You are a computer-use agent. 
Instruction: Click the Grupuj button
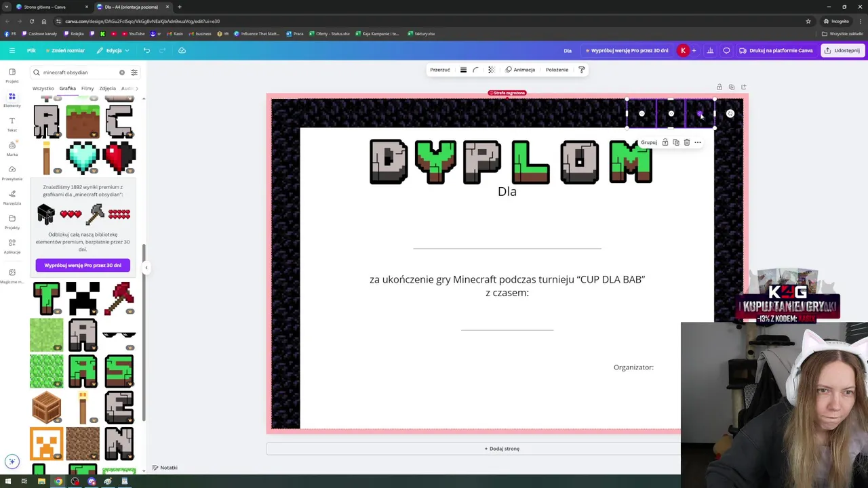[x=649, y=142]
